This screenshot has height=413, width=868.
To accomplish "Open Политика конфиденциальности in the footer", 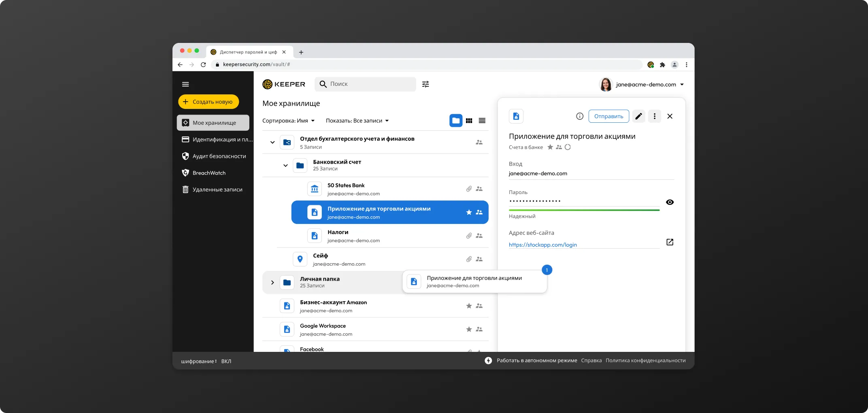I will [x=645, y=360].
